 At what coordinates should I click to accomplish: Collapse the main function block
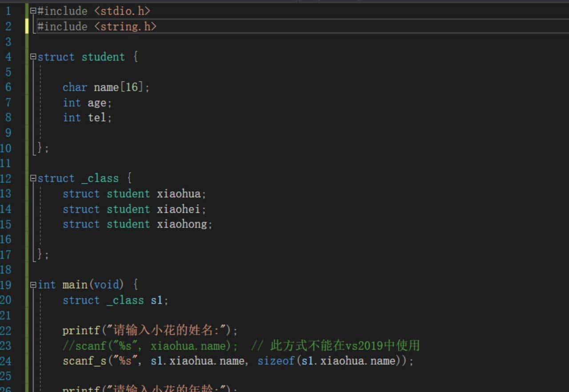[33, 284]
